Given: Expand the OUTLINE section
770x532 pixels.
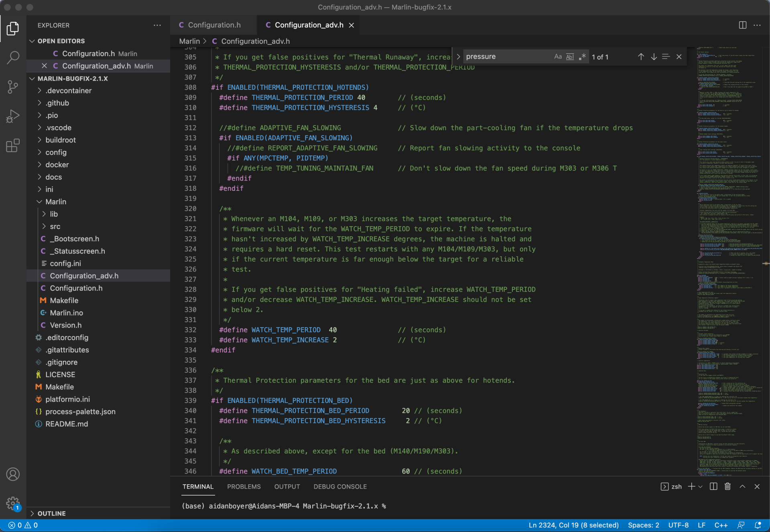Looking at the screenshot, I should click(51, 513).
